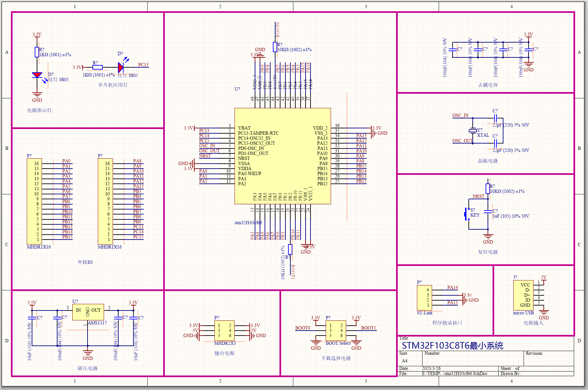The image size is (588, 390).
Task: Select the OSC_IN net label in crystal circuit
Action: [x=460, y=115]
